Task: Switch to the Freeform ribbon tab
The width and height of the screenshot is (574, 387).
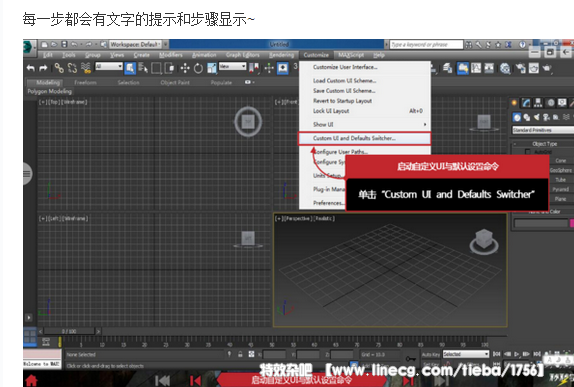Action: point(85,82)
